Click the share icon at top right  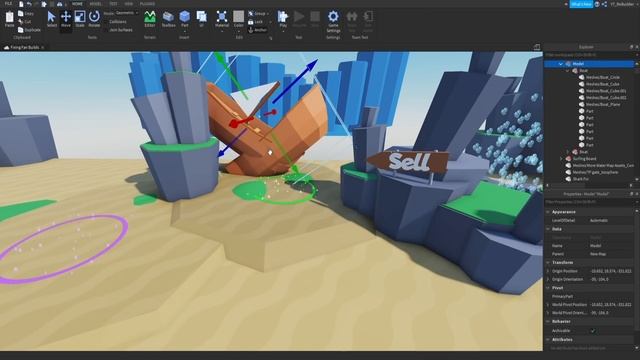click(604, 4)
